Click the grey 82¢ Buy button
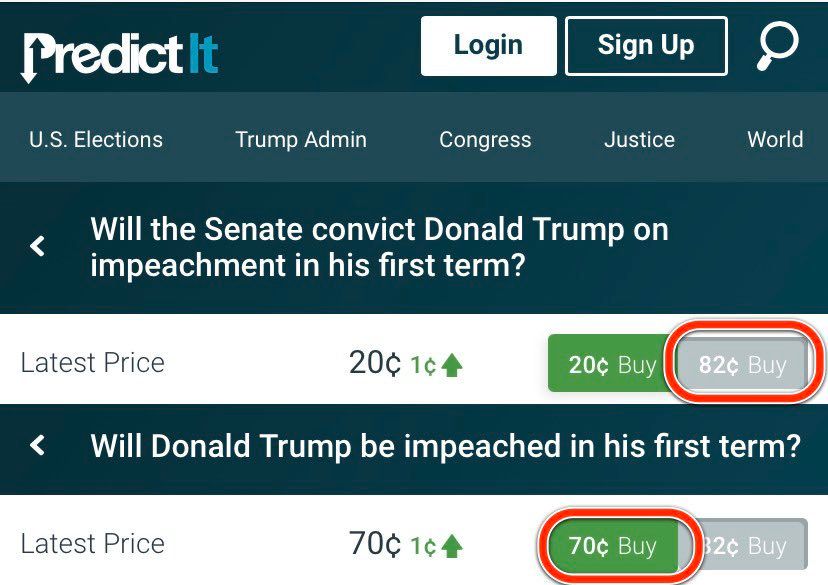 (742, 365)
